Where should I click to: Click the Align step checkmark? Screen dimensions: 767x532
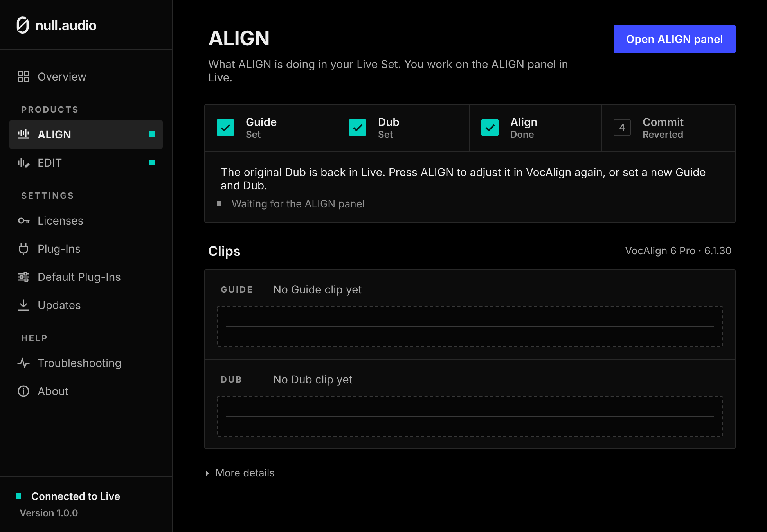coord(490,128)
